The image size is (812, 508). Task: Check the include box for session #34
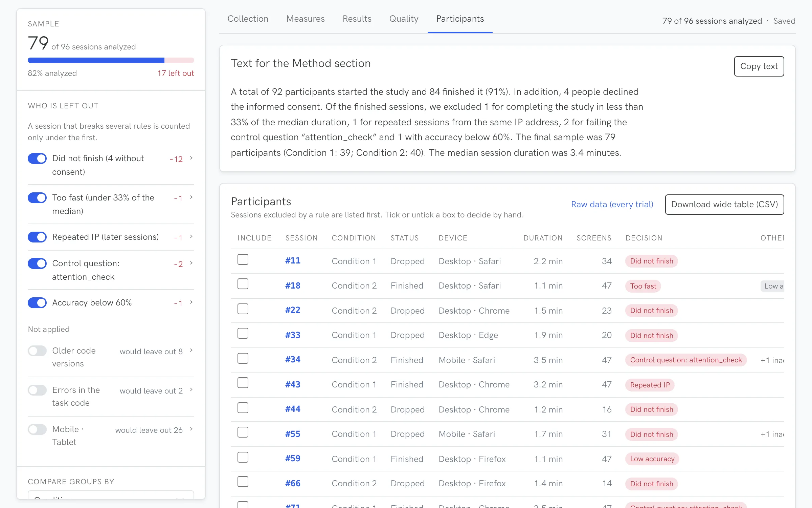pyautogui.click(x=243, y=359)
